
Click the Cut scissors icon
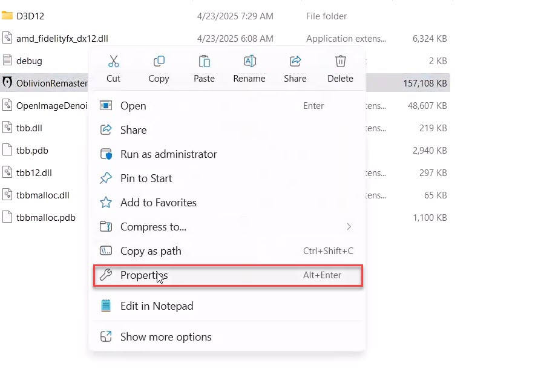click(x=113, y=61)
